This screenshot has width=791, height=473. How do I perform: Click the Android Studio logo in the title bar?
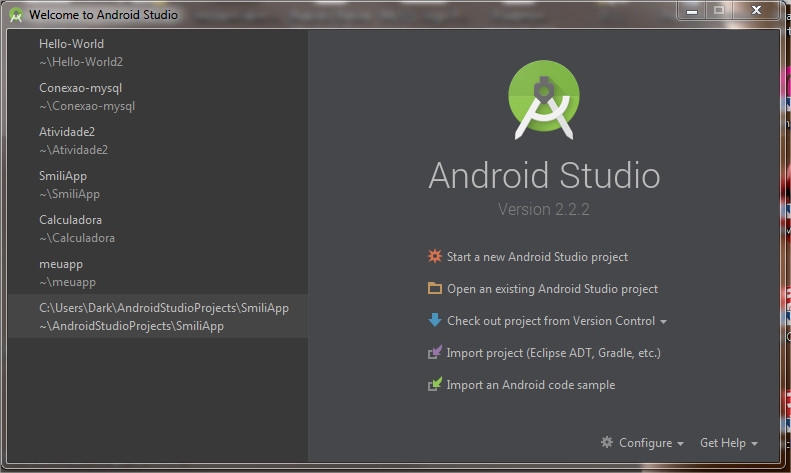click(16, 15)
